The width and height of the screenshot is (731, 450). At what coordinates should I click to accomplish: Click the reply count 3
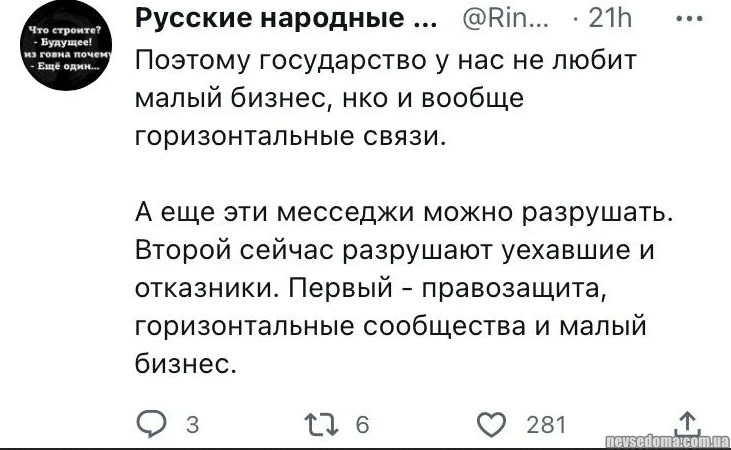[x=192, y=425]
